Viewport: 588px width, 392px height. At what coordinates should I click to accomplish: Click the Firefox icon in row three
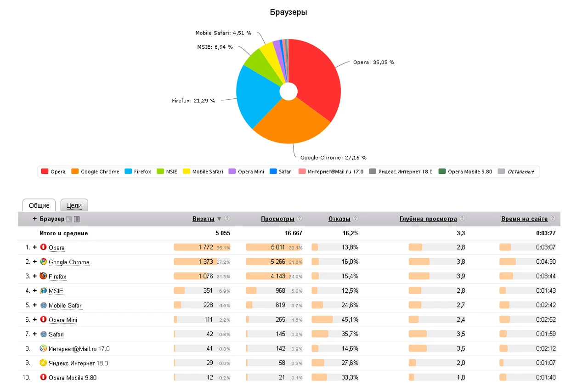[43, 276]
